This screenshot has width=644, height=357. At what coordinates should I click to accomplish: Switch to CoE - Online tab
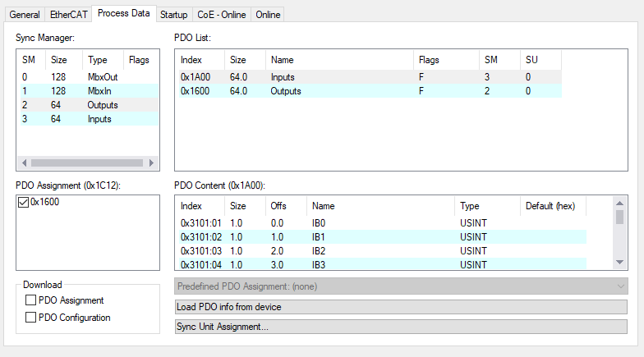222,15
